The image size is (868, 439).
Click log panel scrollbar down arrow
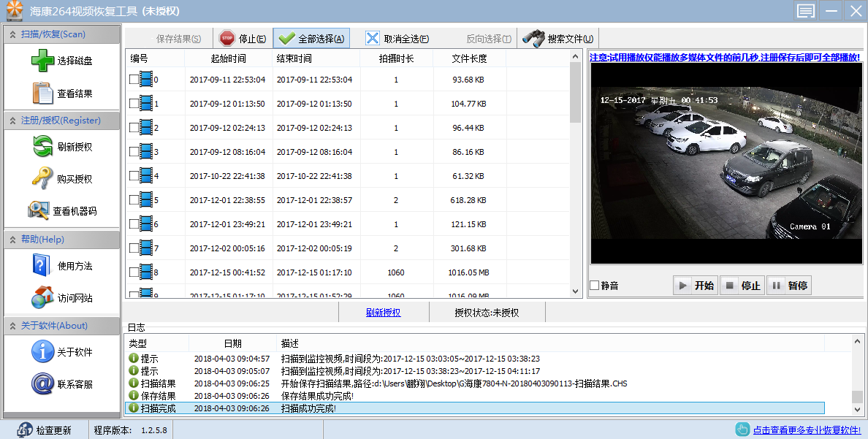pos(857,410)
